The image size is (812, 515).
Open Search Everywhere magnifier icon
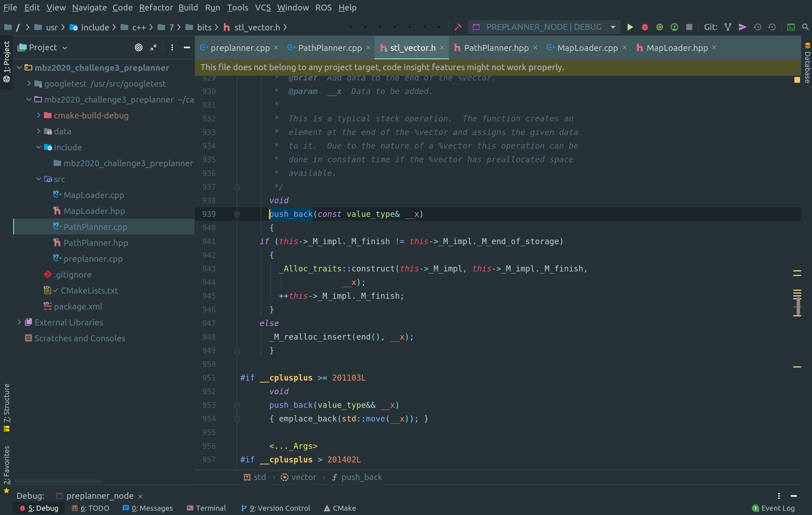click(805, 27)
